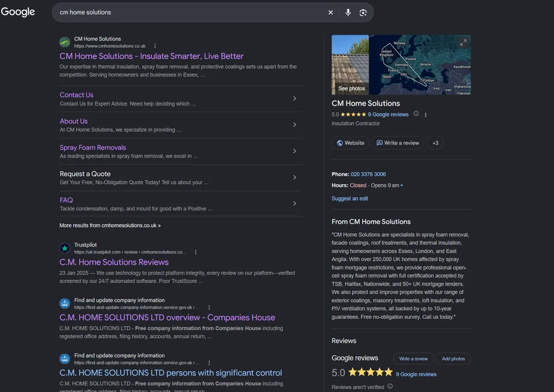Click Write a review button with pencil icon
This screenshot has width=554, height=392.
coord(398,143)
